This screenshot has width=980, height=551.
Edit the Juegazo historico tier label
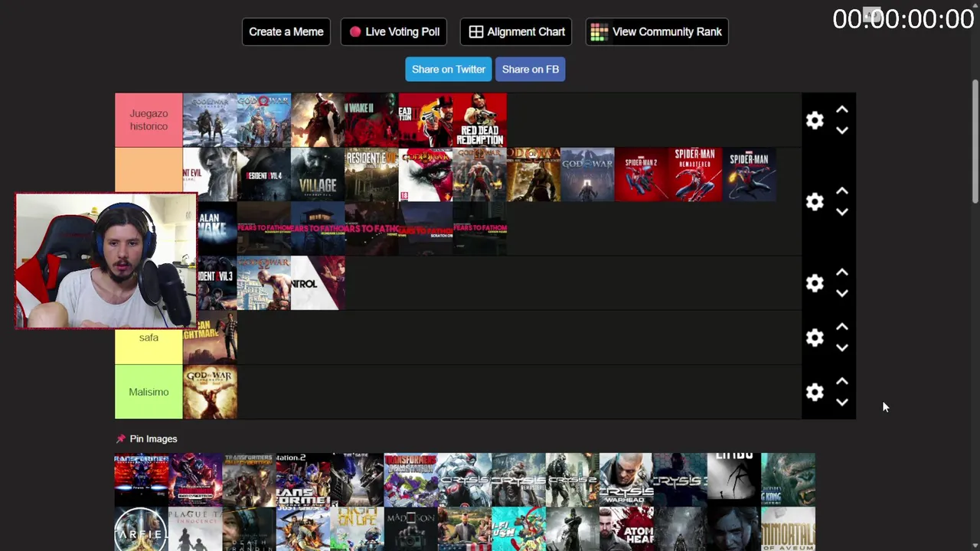[149, 120]
